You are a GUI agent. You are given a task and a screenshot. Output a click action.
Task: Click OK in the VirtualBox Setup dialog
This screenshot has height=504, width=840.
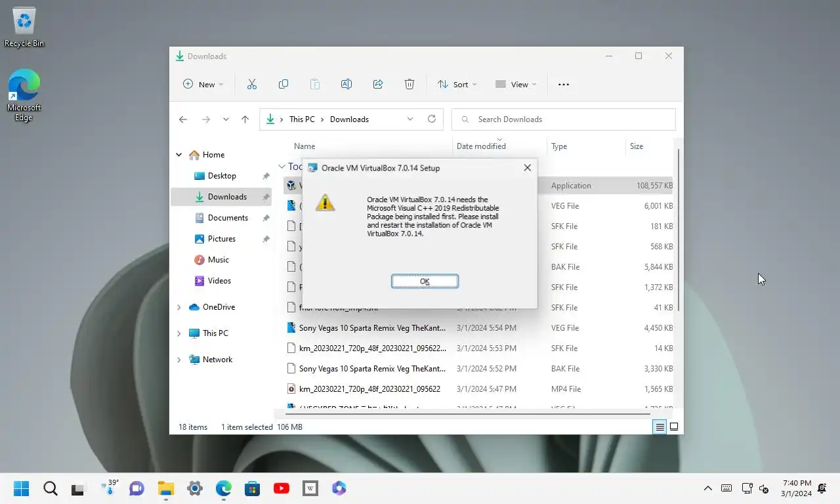tap(425, 281)
